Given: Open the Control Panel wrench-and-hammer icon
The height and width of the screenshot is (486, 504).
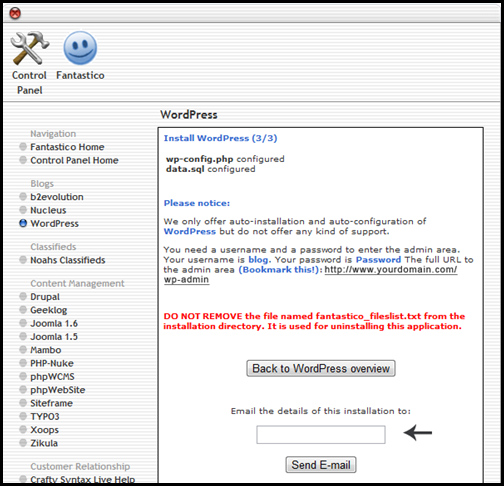Looking at the screenshot, I should click(30, 48).
